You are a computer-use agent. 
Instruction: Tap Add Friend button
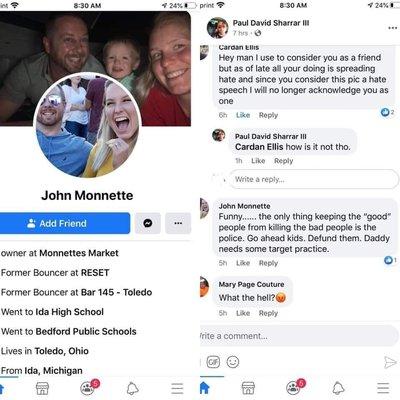(x=64, y=223)
